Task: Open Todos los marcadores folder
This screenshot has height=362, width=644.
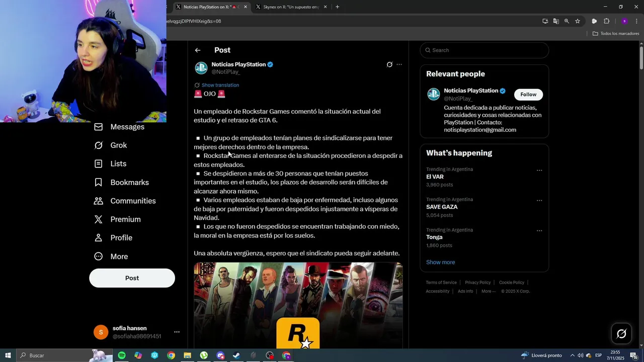Action: click(616, 34)
